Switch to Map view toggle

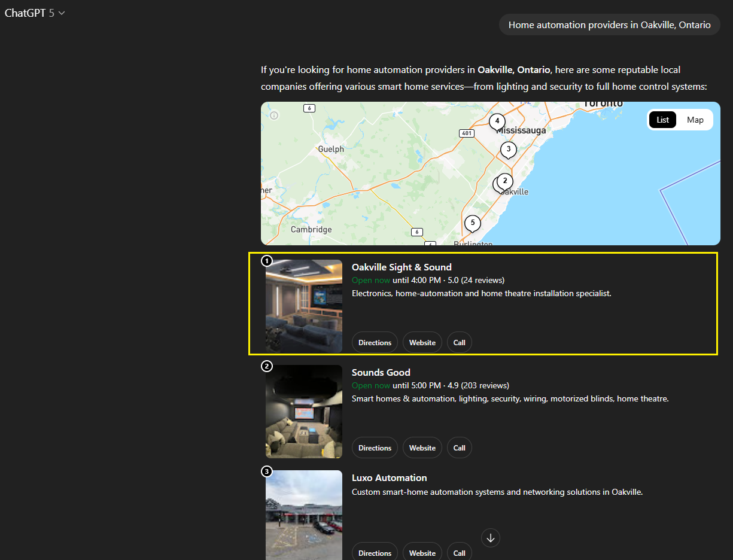pyautogui.click(x=695, y=120)
